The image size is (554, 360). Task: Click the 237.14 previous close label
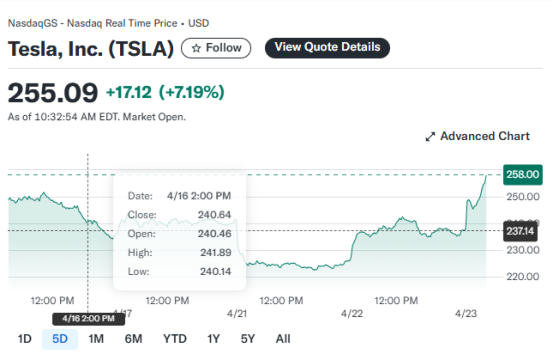pos(520,231)
